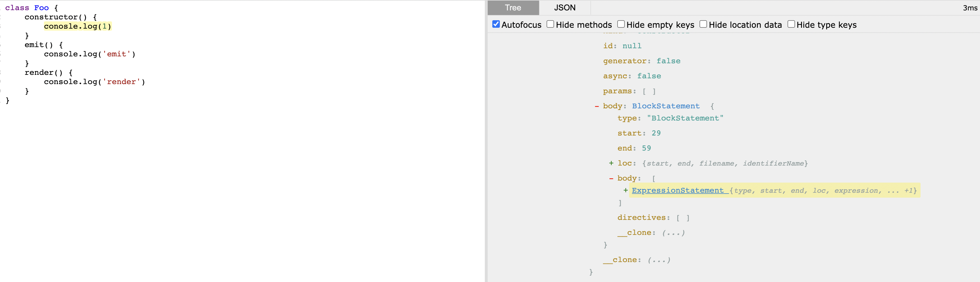Viewport: 980px width, 282px height.
Task: Open the ExpressionStatement node link
Action: tap(678, 190)
